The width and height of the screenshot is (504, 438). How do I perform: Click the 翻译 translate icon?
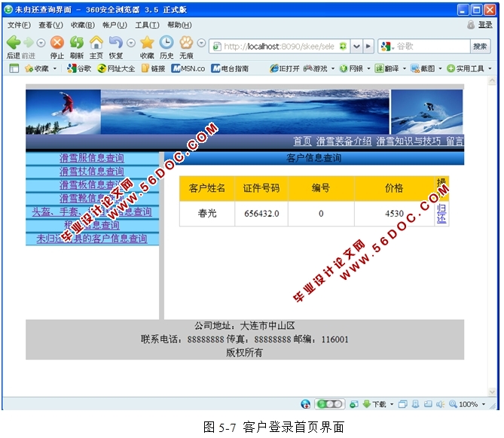pos(379,68)
